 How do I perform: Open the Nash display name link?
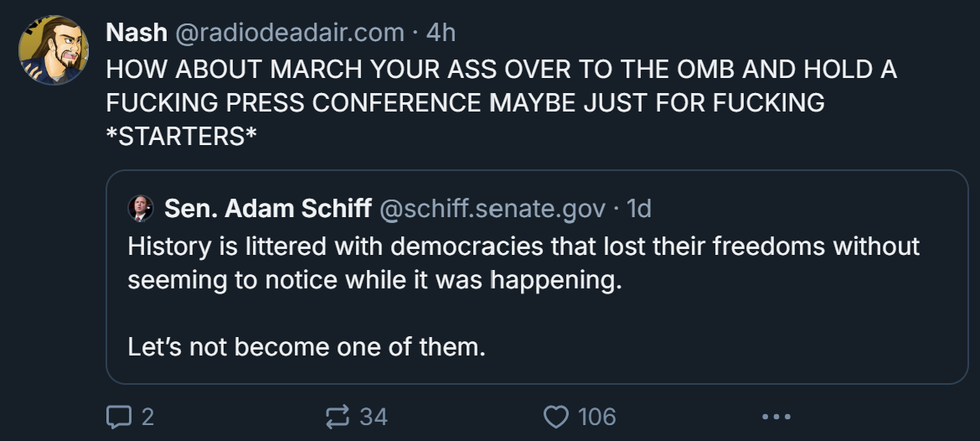(x=137, y=32)
